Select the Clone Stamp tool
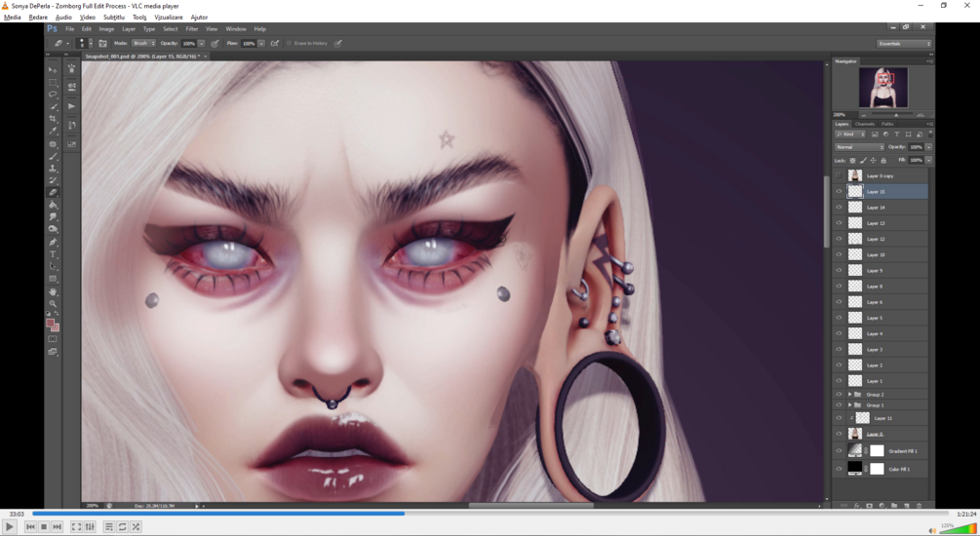 (x=53, y=169)
